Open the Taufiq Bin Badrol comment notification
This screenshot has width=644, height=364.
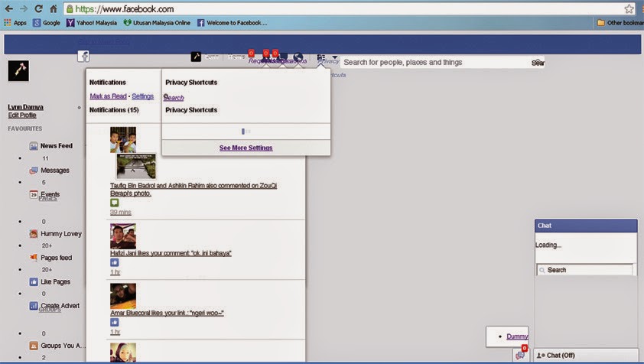pos(193,190)
